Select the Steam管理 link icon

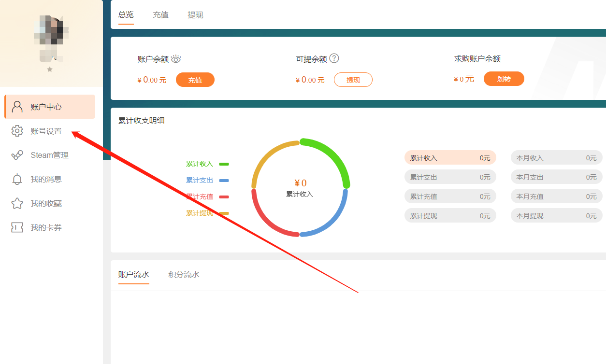(17, 155)
